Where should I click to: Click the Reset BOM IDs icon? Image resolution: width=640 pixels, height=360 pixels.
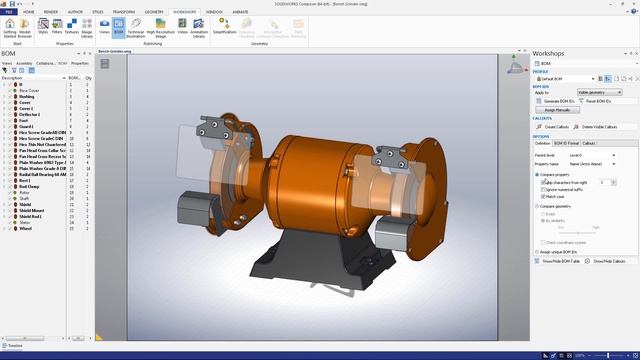click(581, 101)
